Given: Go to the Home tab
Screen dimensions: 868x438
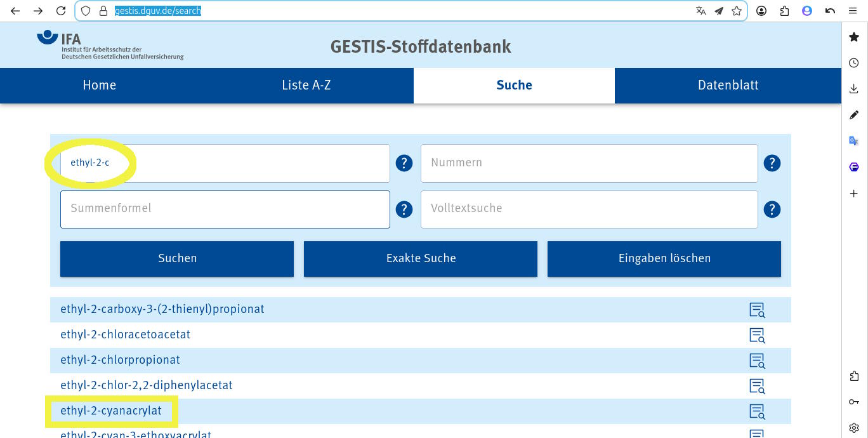Looking at the screenshot, I should tap(100, 85).
